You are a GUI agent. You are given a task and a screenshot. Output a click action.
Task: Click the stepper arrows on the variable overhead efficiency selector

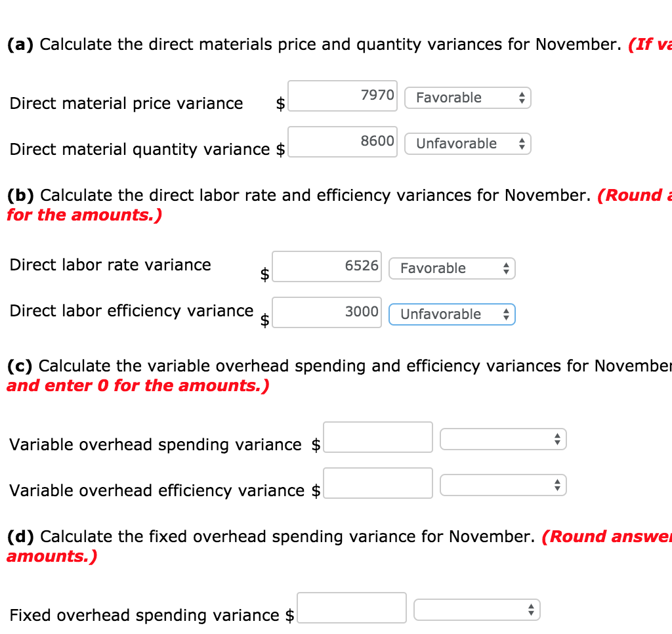pos(557,484)
